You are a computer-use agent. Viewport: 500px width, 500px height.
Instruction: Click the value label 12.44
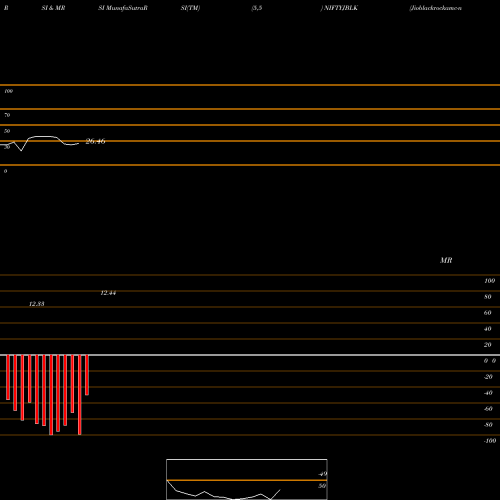(108, 293)
